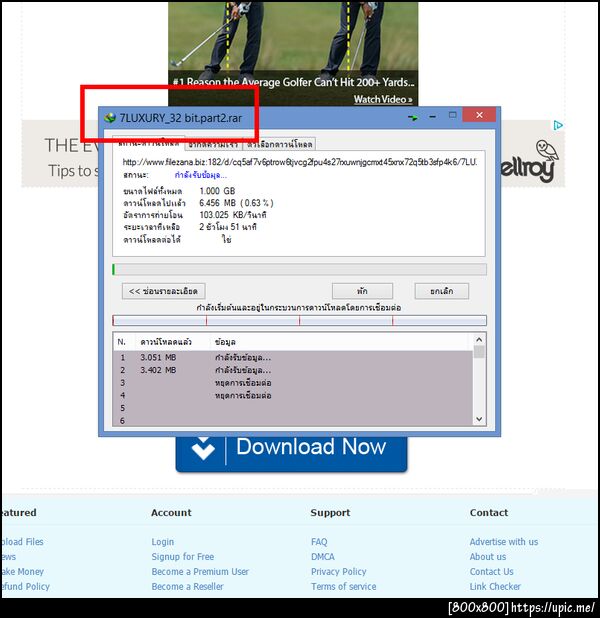Click the Download Now button
Viewport: 600px width, 618px height.
291,453
